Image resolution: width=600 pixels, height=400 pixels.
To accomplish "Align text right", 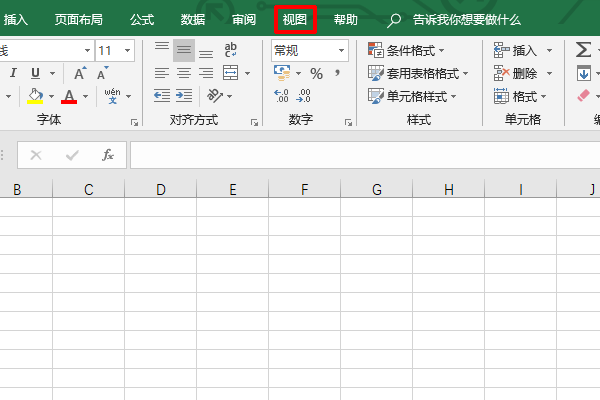I will (206, 73).
